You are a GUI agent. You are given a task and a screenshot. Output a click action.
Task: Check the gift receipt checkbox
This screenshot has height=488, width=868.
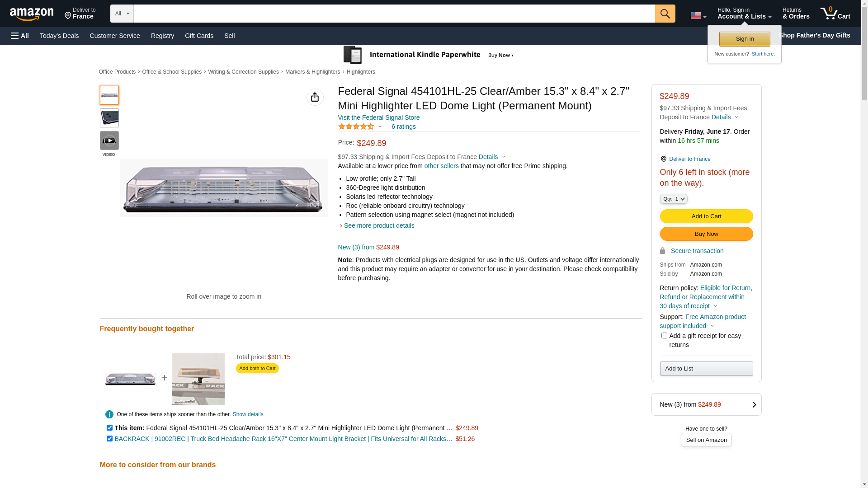click(664, 336)
